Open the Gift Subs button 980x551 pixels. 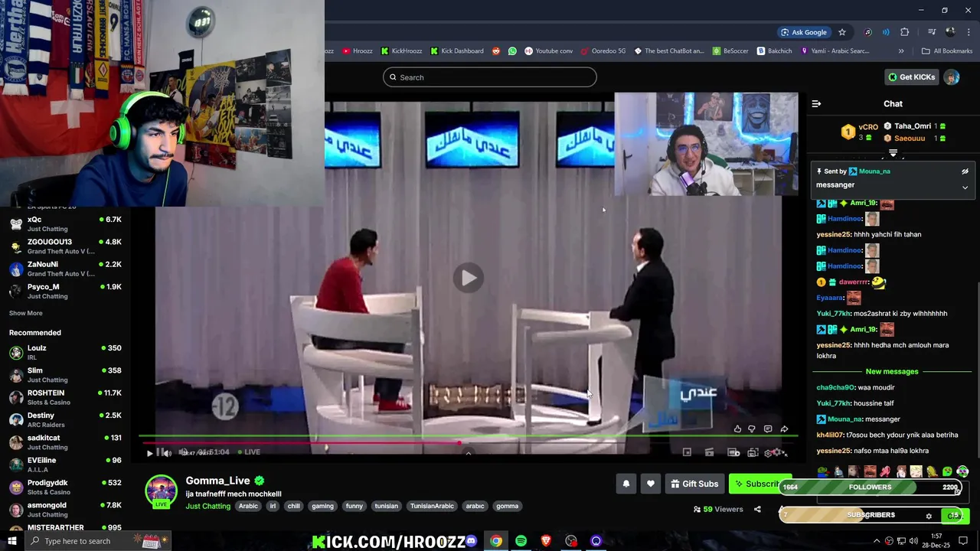point(694,484)
